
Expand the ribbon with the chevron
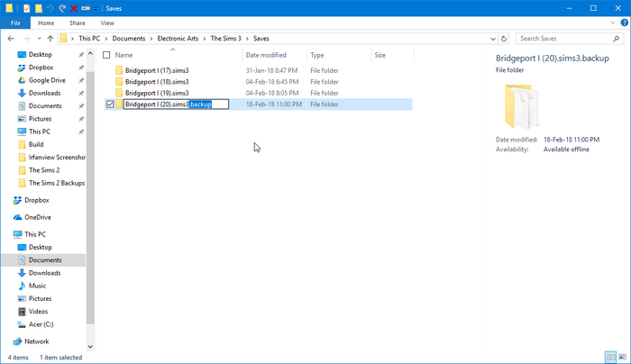pos(612,23)
